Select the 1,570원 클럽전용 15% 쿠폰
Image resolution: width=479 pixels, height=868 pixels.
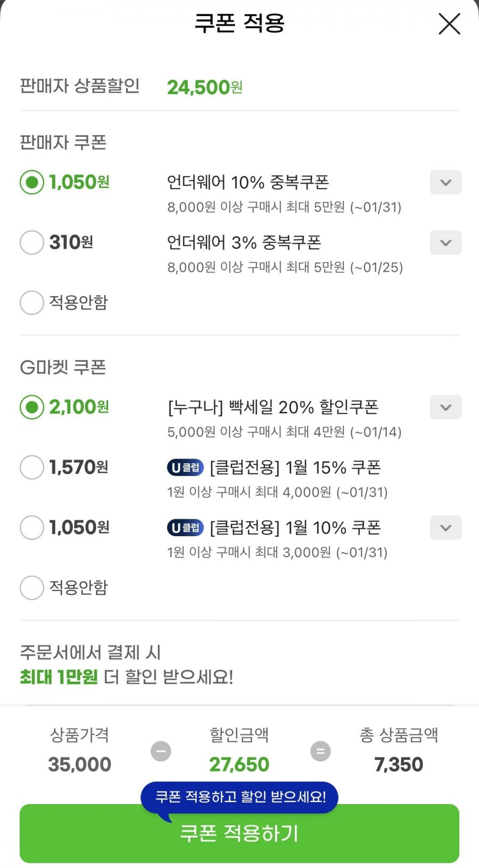tap(32, 468)
